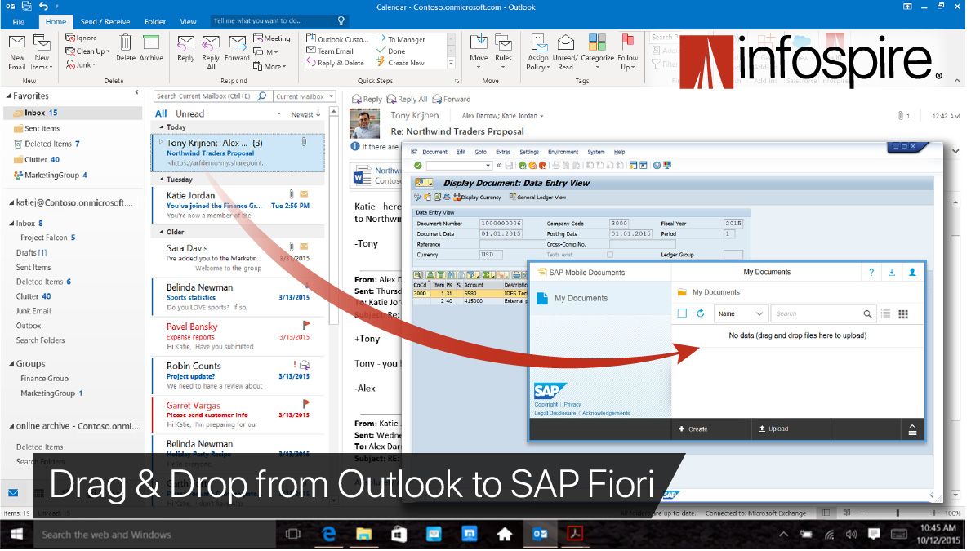
Task: Open the SAP Environment menu
Action: 563,152
